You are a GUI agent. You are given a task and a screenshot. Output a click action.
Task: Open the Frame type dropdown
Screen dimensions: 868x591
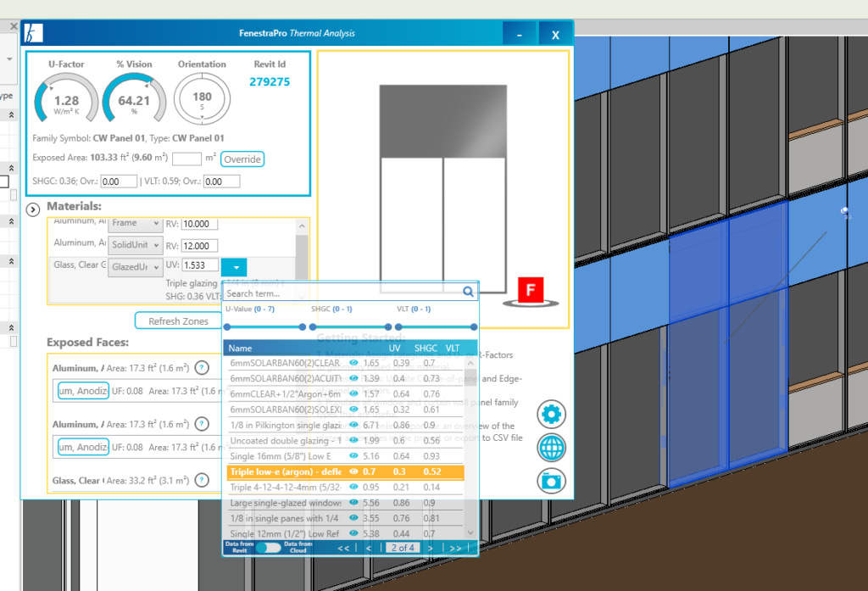click(x=135, y=223)
